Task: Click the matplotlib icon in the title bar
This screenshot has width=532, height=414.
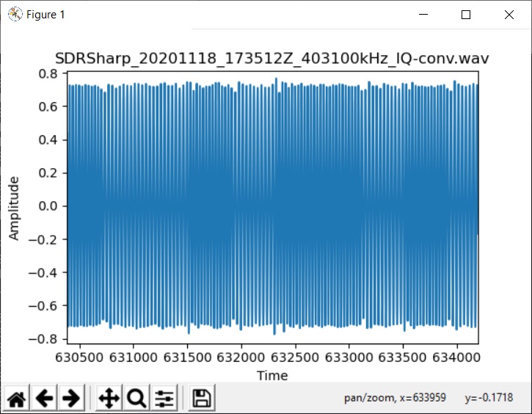Action: pyautogui.click(x=14, y=15)
